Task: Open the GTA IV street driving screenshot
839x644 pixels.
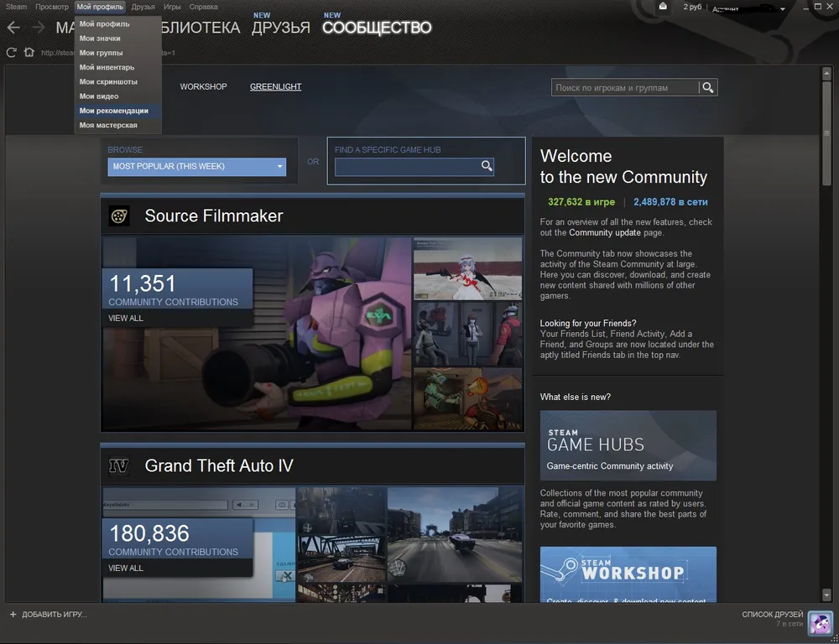Action: click(454, 534)
